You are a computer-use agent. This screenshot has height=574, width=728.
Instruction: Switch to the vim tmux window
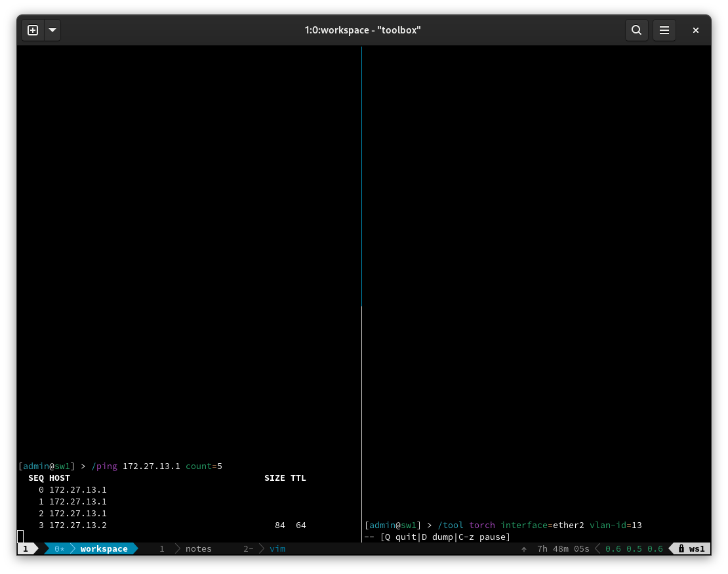click(x=277, y=548)
